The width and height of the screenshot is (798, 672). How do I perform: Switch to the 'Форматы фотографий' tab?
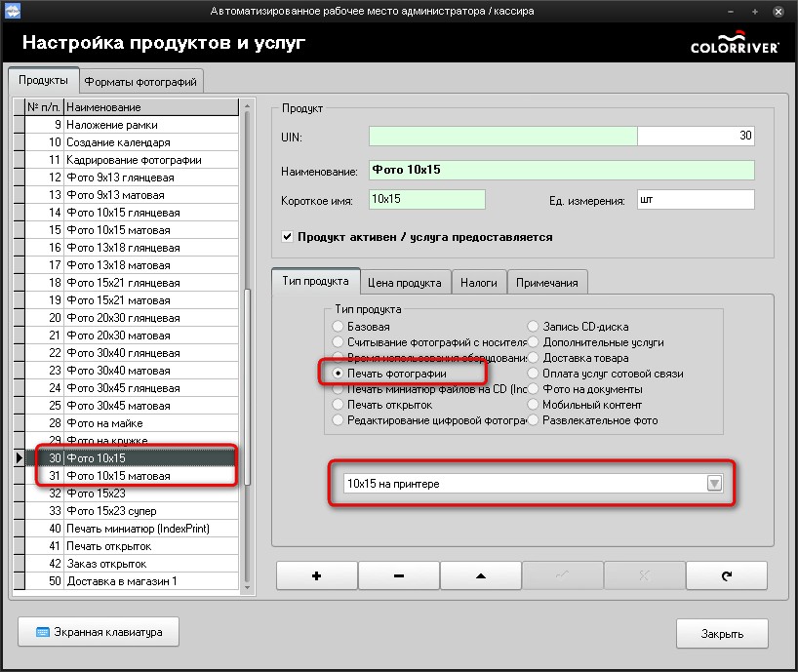point(140,82)
